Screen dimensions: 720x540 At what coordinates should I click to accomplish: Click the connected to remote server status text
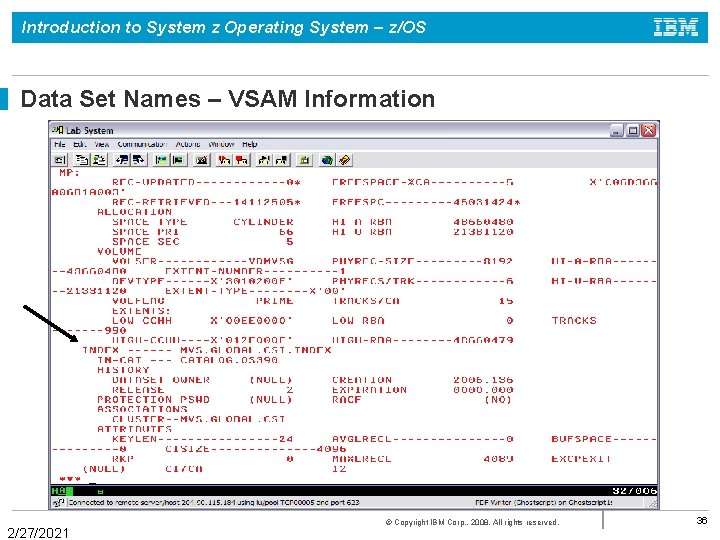(x=214, y=502)
